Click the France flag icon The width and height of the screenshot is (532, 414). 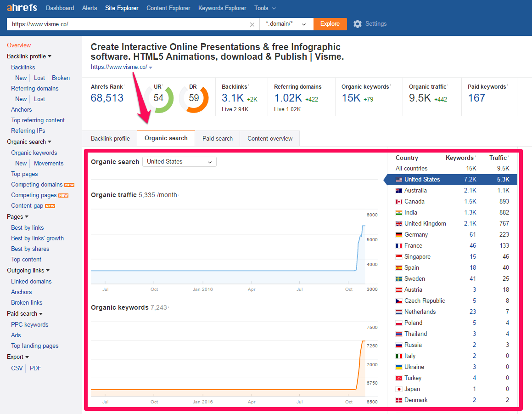click(x=399, y=246)
